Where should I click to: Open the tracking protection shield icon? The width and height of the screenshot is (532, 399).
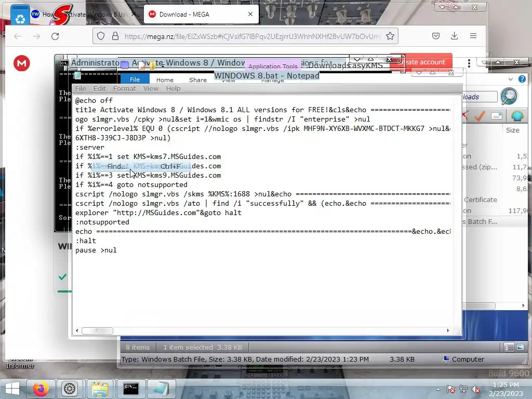tap(101, 36)
